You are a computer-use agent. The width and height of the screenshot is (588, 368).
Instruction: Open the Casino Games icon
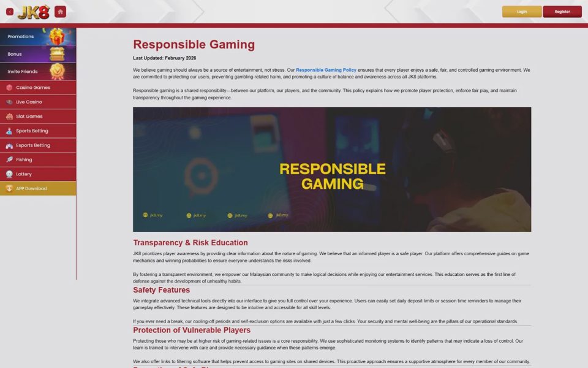click(9, 88)
